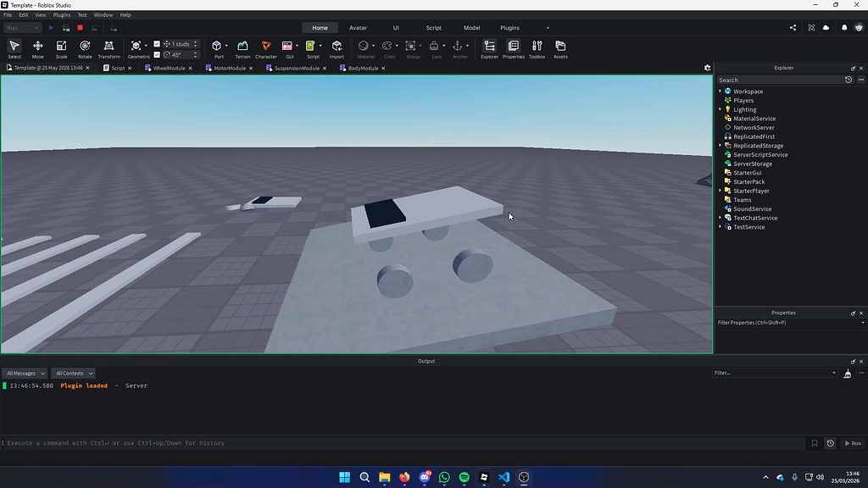Open the Run mode dropdown

(x=22, y=28)
